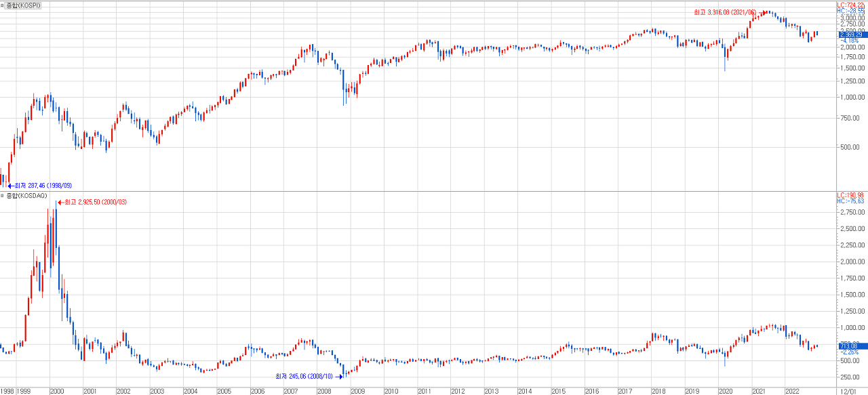Click the red arrow marking the KOSDAQ 2,925.50 high

[60, 202]
